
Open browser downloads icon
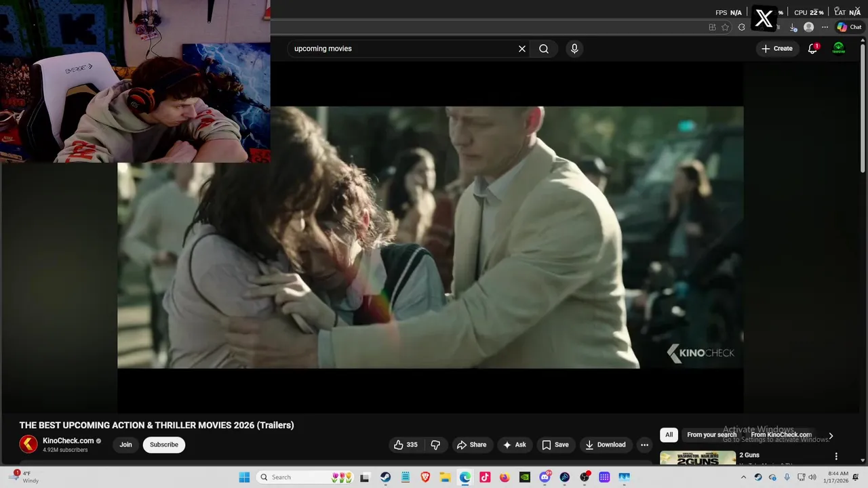click(793, 27)
